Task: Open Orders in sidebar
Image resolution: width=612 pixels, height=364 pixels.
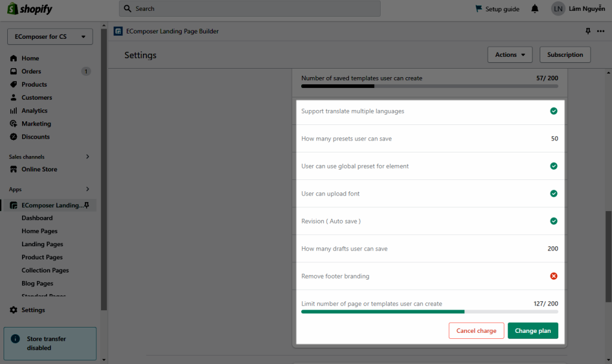Action: pyautogui.click(x=31, y=71)
